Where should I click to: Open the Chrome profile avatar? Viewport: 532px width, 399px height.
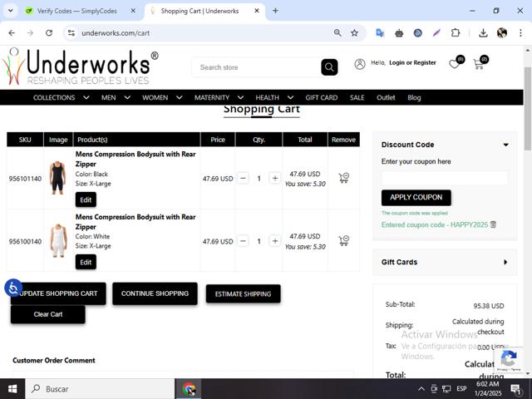click(502, 33)
